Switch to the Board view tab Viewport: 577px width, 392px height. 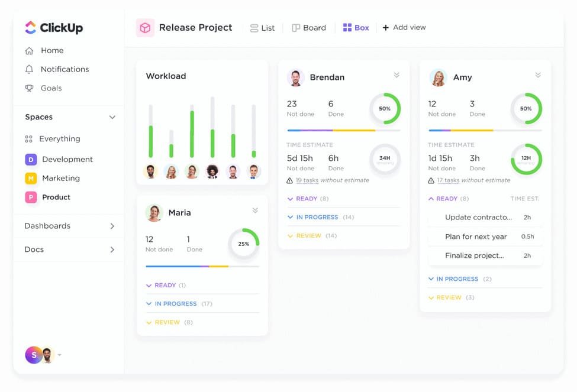pyautogui.click(x=309, y=28)
